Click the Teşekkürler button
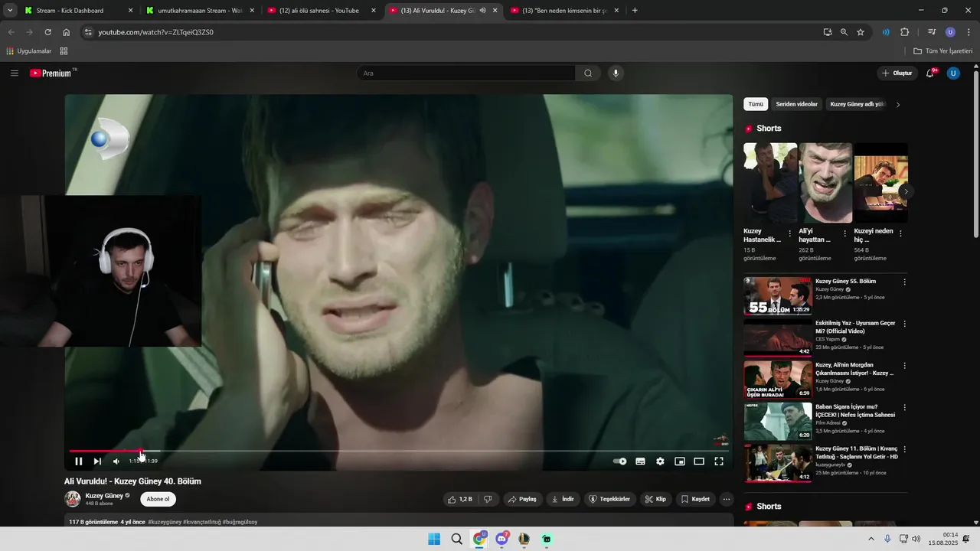This screenshot has height=551, width=980. 609,499
